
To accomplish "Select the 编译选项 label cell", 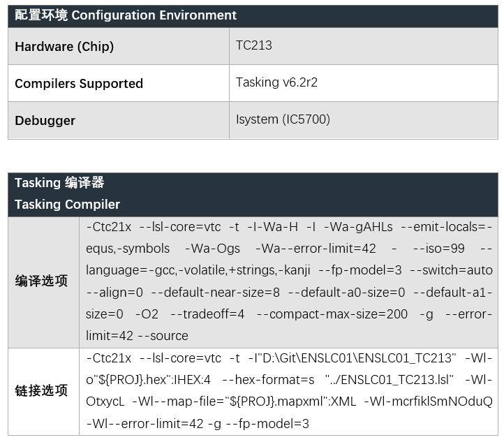I will point(42,281).
